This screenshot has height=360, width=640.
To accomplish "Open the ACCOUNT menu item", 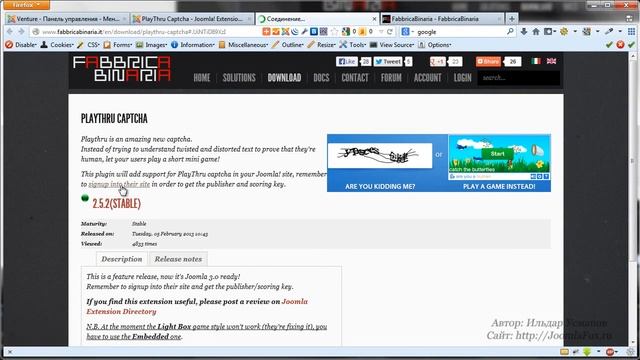I will point(427,78).
